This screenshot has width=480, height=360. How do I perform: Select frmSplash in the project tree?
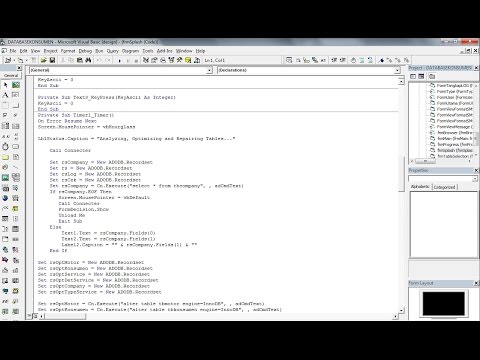pyautogui.click(x=451, y=150)
